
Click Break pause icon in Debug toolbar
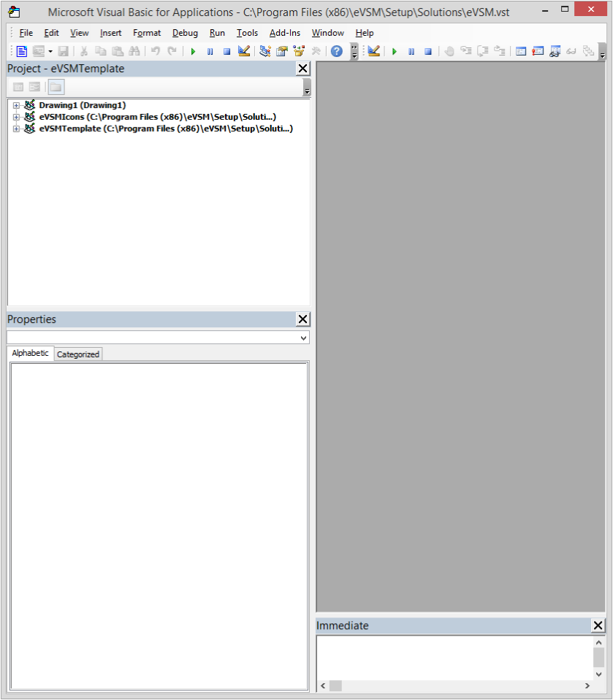tap(411, 51)
